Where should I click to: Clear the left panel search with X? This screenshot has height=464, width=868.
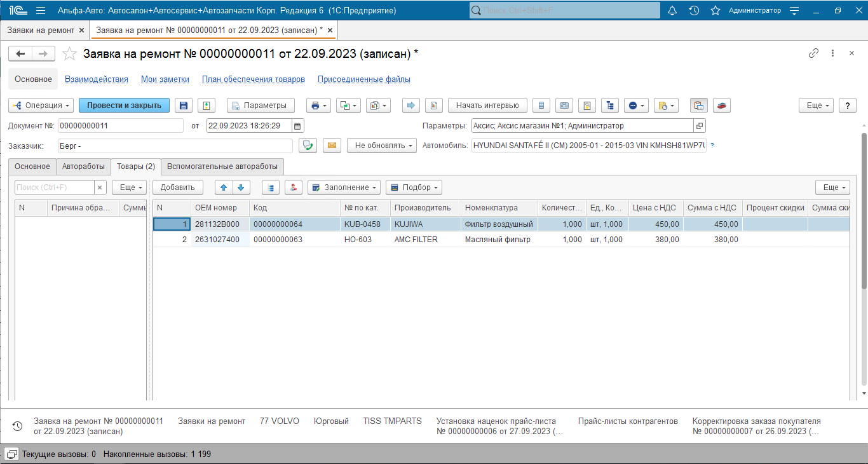point(100,188)
